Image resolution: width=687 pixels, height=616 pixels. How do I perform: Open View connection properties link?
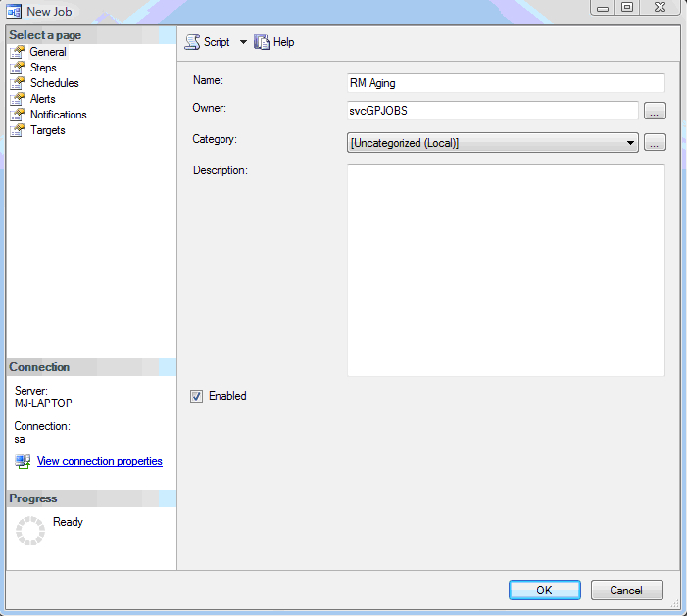(99, 461)
